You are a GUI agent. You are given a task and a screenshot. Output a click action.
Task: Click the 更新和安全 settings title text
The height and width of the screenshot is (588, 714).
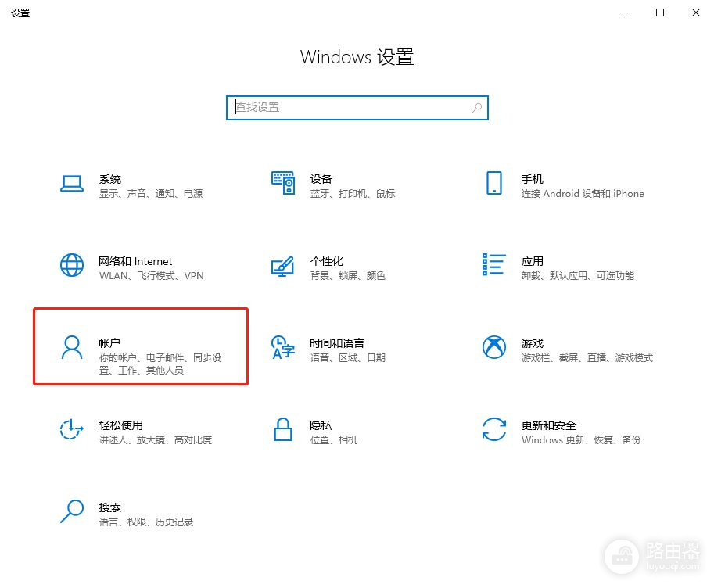[548, 425]
